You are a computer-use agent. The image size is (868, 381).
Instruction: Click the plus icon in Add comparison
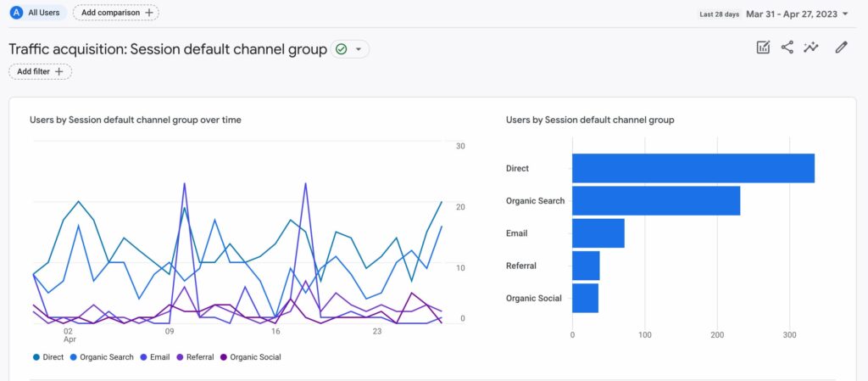pos(149,13)
